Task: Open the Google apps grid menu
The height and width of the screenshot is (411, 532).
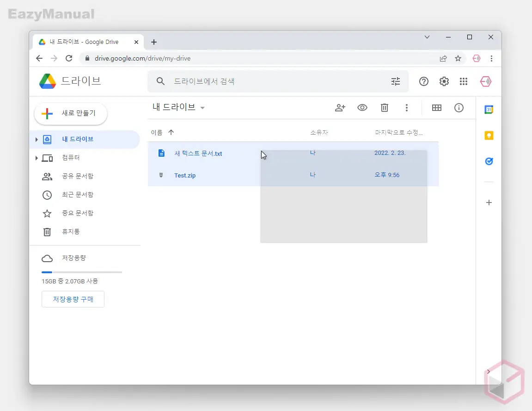Action: pos(464,81)
